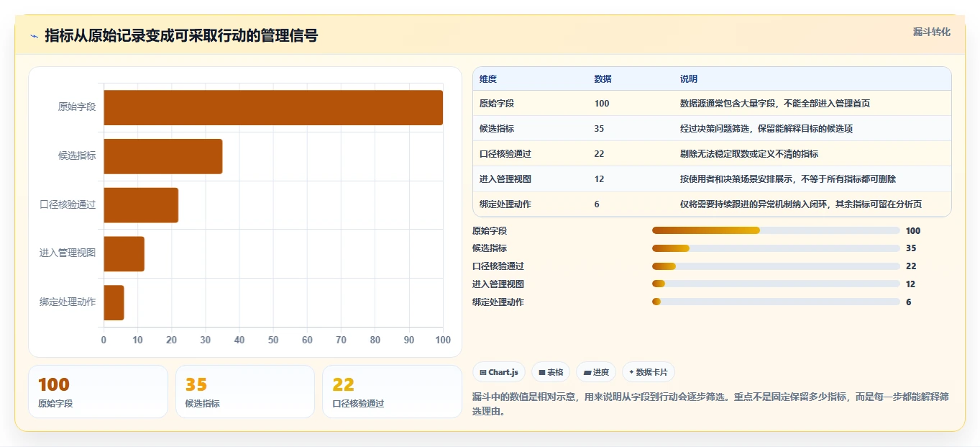
Task: Click the header title 指标从原始记录变成可采取行动的管理信号
Action: [181, 36]
